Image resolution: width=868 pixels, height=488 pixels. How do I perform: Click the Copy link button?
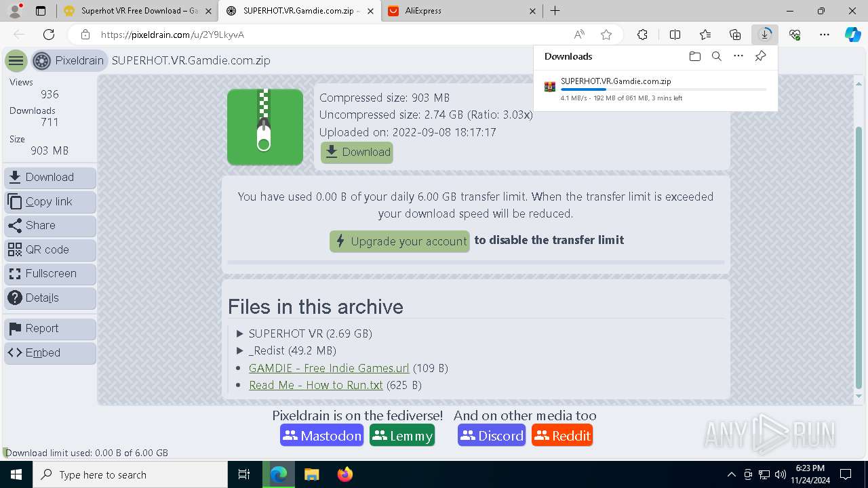(50, 202)
